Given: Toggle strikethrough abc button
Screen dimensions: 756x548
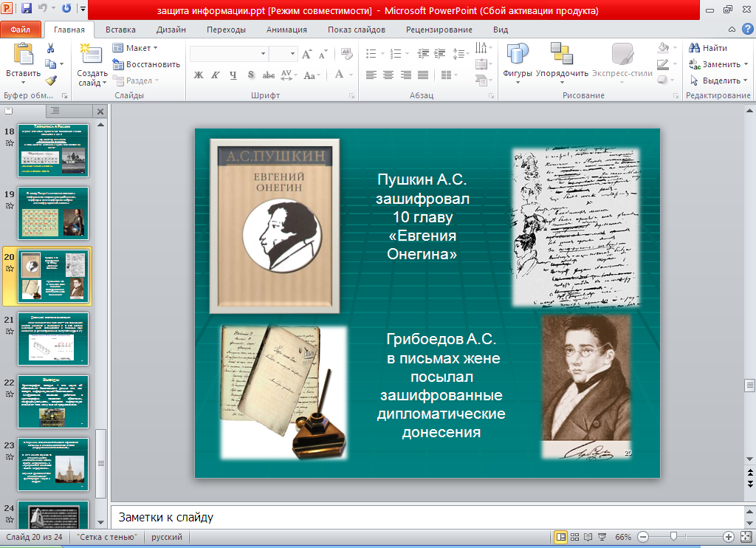Looking at the screenshot, I should click(268, 75).
